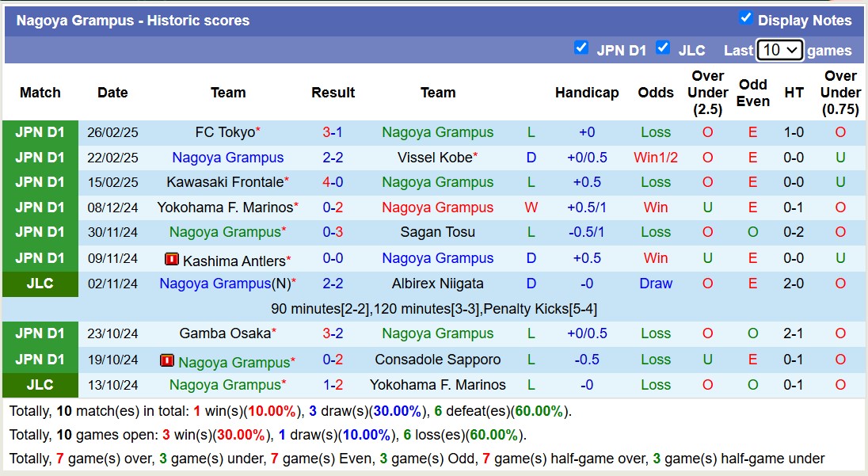Open Albirex Niigata team page
Screen dimensions: 868x476
437,284
